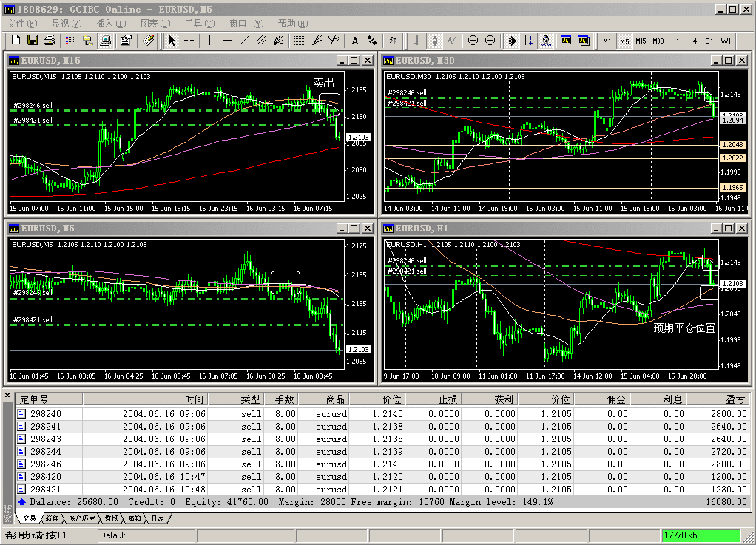756x545 pixels.
Task: Sort orders by the 盈亏 column header
Action: coord(735,399)
